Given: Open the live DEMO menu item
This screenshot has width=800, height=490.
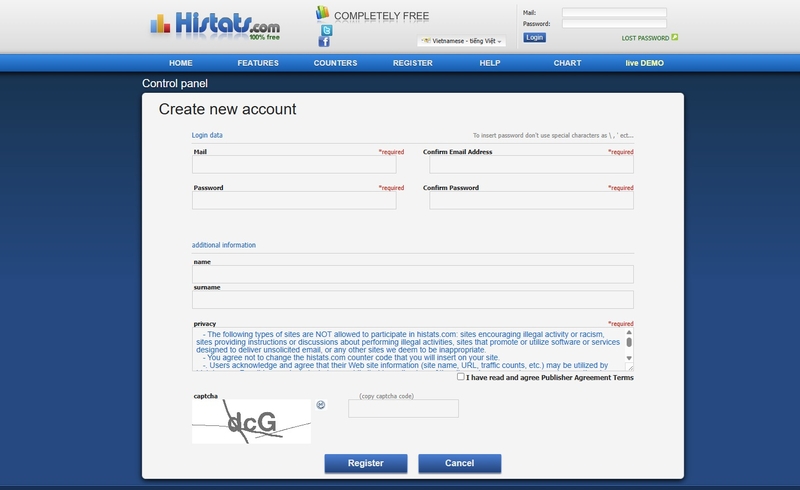Looking at the screenshot, I should click(x=644, y=63).
